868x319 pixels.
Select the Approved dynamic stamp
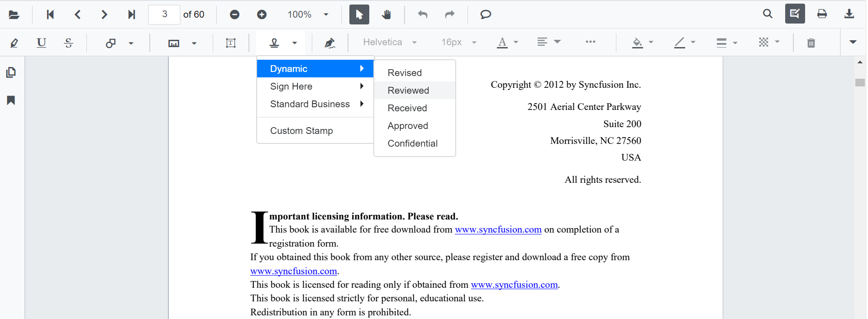(415, 125)
